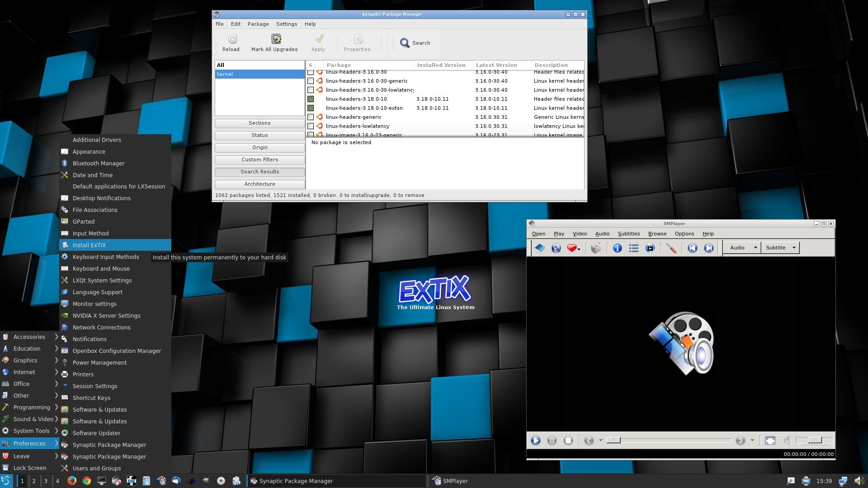Toggle fullscreen in SMPlayer control bar
868x488 pixels.
pyautogui.click(x=770, y=441)
